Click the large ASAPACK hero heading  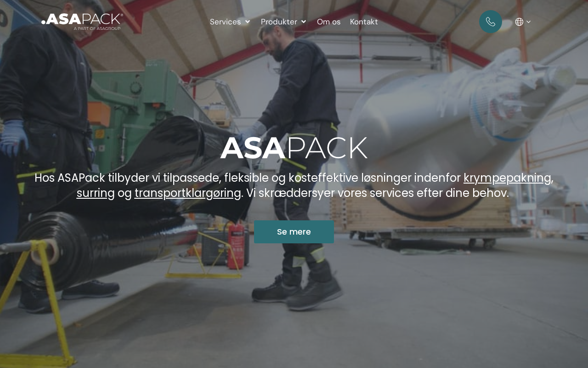click(x=294, y=148)
